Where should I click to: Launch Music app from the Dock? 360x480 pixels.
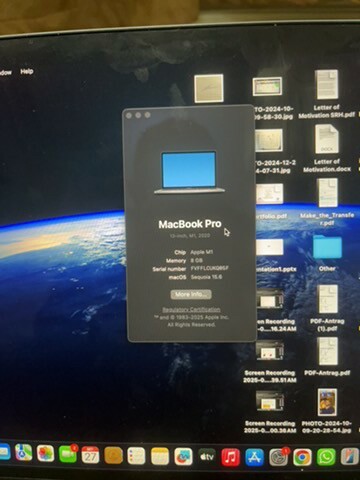231,457
